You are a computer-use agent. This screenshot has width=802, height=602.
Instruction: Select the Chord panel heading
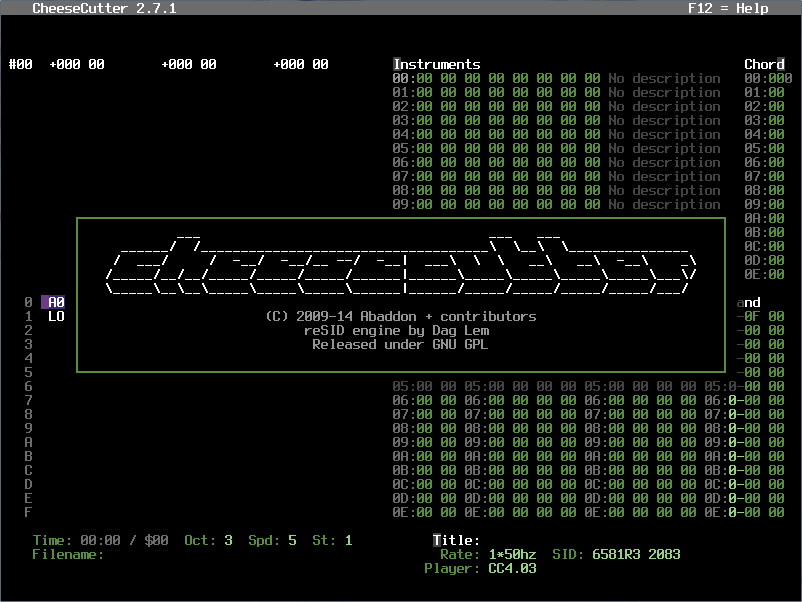tap(764, 64)
